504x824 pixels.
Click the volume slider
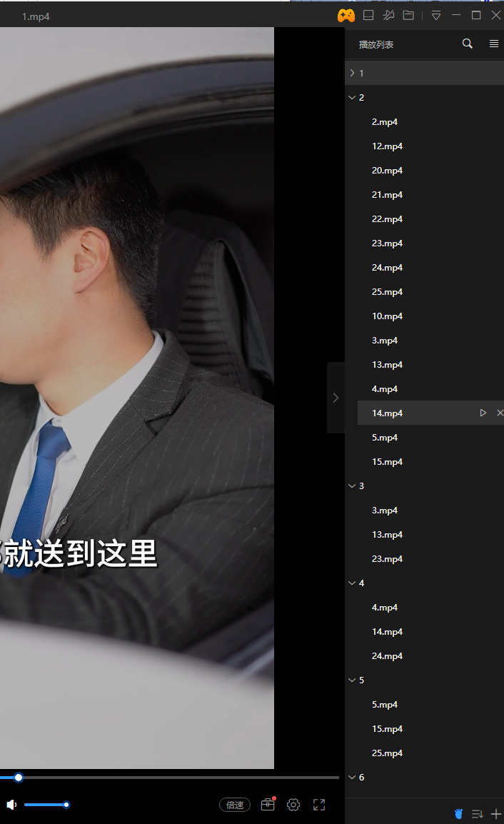pos(46,805)
